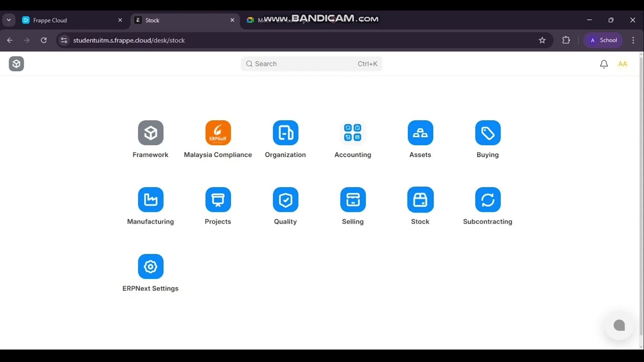644x362 pixels.
Task: Click the Manufacturing label
Action: tap(150, 222)
